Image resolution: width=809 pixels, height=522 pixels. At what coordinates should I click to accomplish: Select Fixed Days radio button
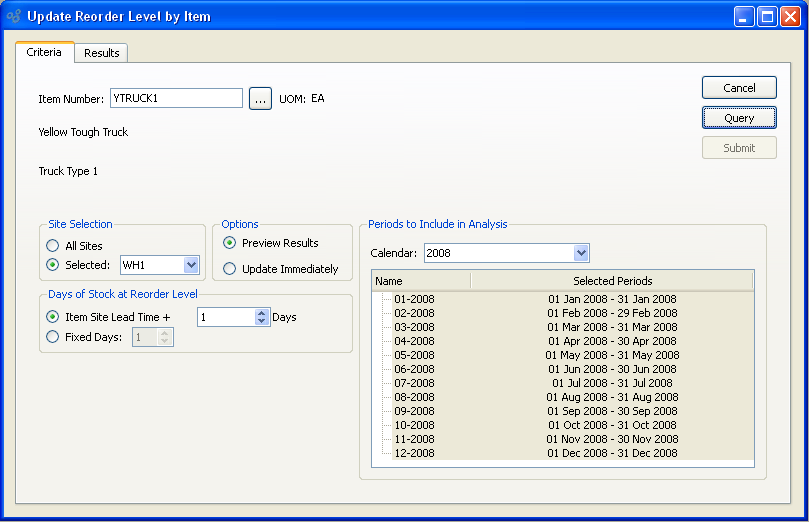pyautogui.click(x=53, y=337)
